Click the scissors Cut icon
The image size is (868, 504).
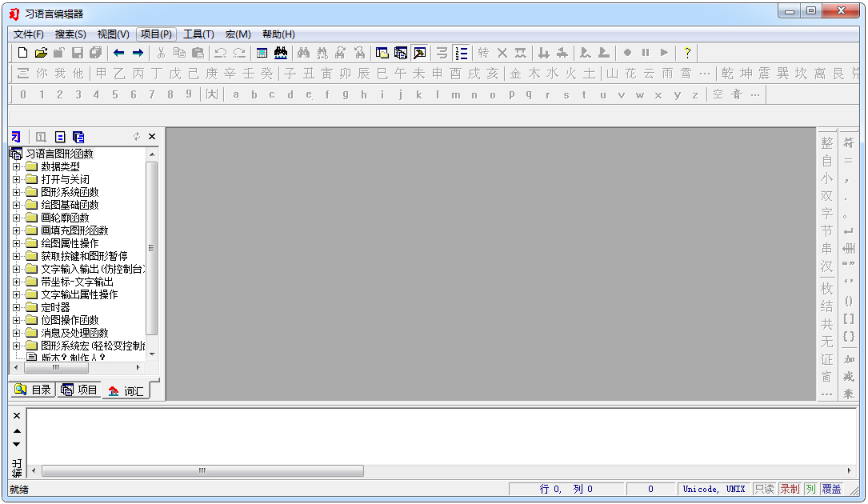161,53
